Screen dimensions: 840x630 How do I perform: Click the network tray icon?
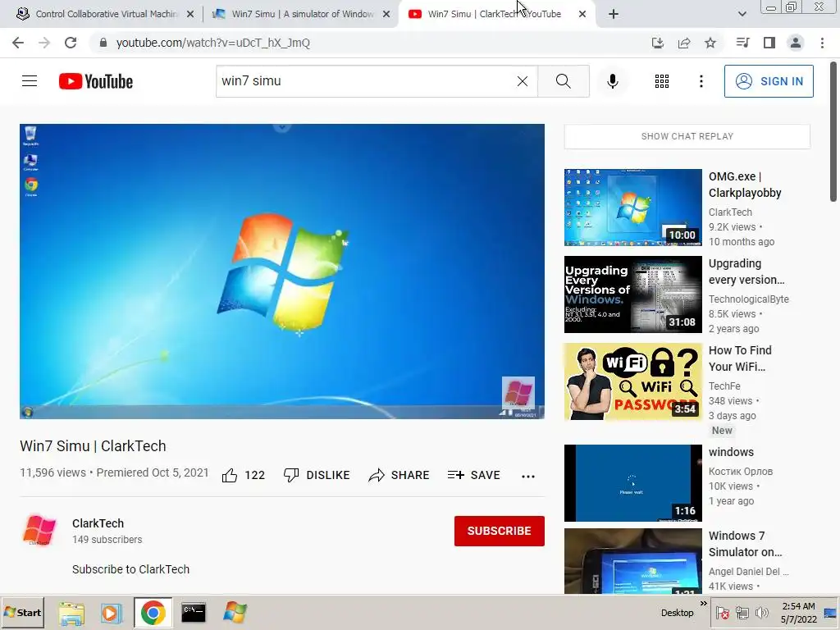742,613
